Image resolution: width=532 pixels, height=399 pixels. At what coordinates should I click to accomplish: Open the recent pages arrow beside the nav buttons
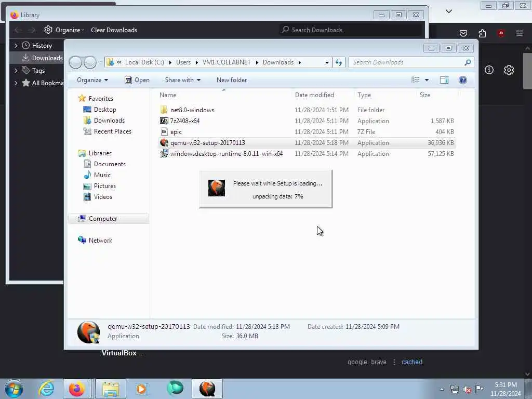pyautogui.click(x=100, y=62)
